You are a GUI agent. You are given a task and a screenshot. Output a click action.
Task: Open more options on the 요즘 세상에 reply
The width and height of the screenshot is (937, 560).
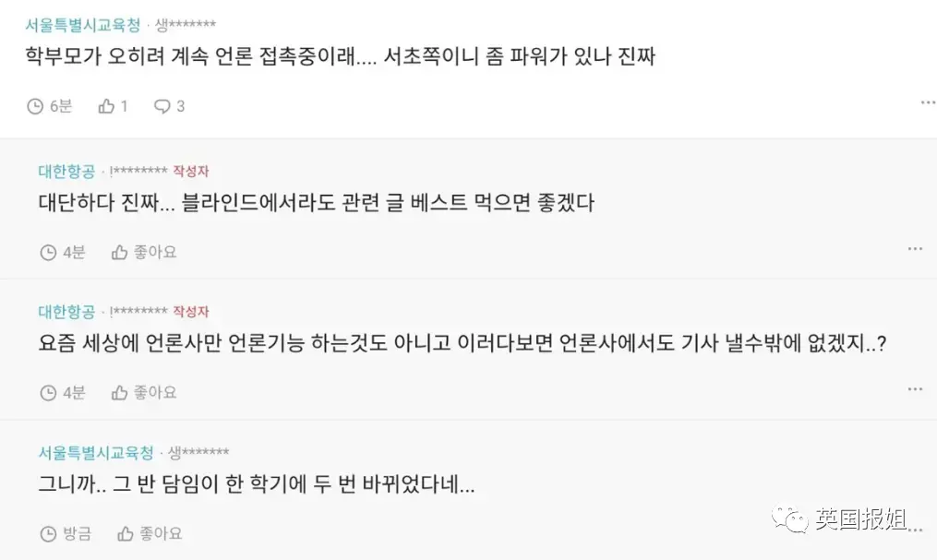[915, 389]
